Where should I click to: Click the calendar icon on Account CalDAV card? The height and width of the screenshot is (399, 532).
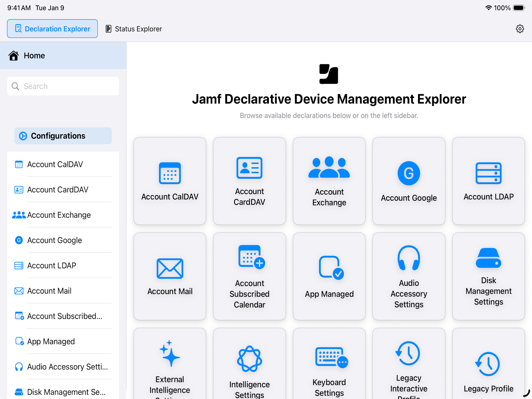tap(170, 173)
